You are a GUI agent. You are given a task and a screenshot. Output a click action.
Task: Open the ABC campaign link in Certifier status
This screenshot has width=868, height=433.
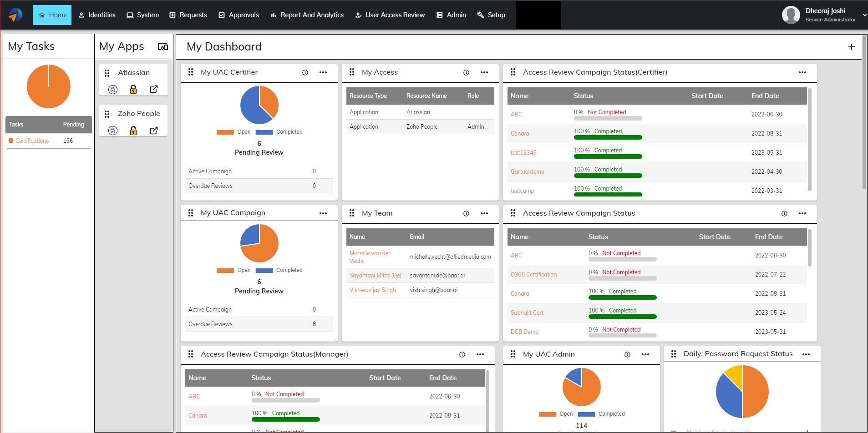click(517, 115)
